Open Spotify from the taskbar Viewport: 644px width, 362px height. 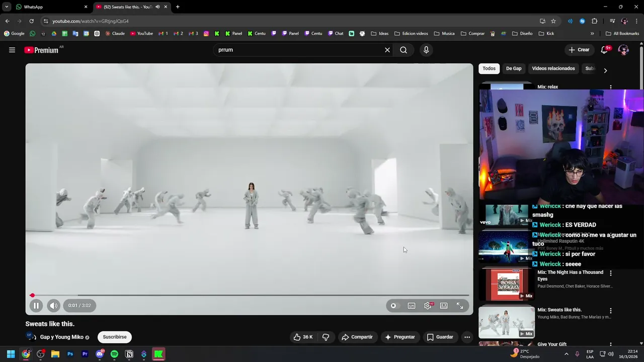point(114,354)
